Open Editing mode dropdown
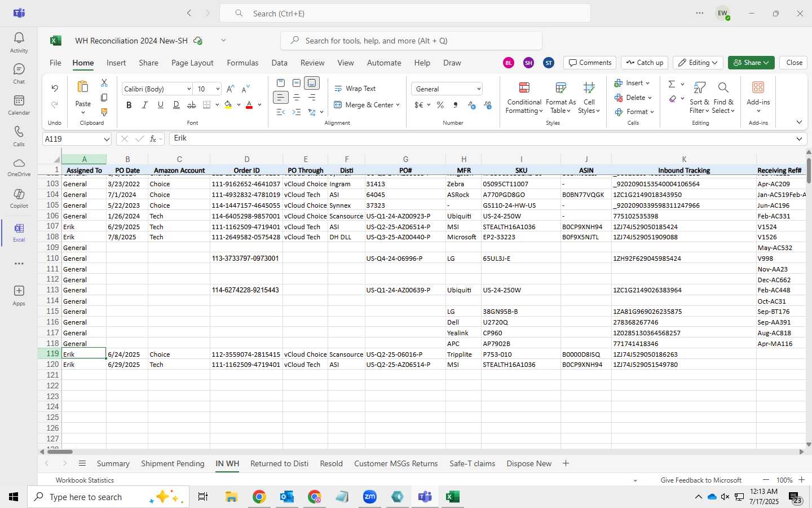The width and height of the screenshot is (812, 508). coord(698,63)
